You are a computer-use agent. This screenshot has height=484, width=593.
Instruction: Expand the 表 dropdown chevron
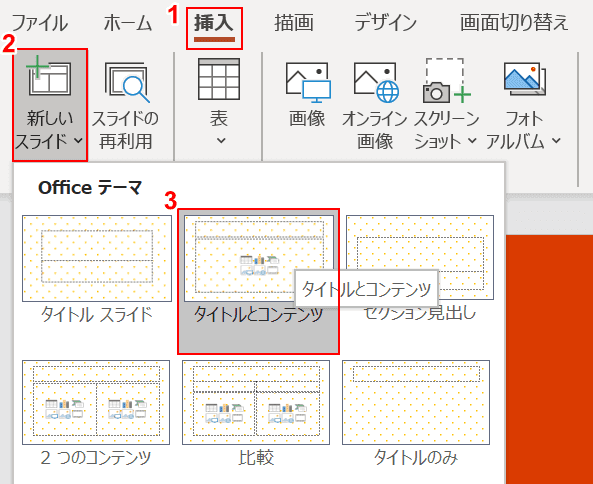tap(221, 141)
